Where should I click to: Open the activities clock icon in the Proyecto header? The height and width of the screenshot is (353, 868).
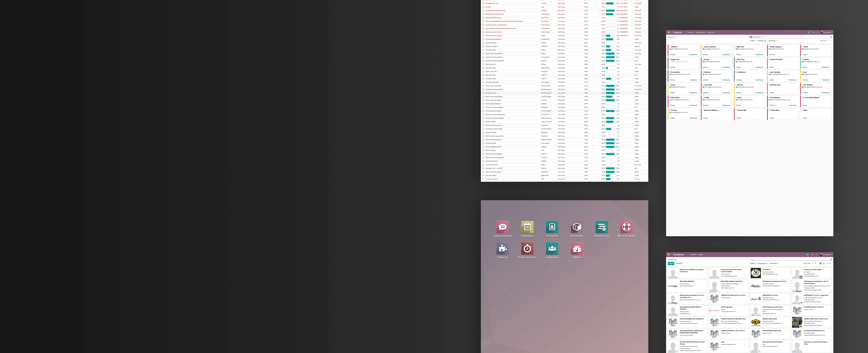(x=817, y=32)
